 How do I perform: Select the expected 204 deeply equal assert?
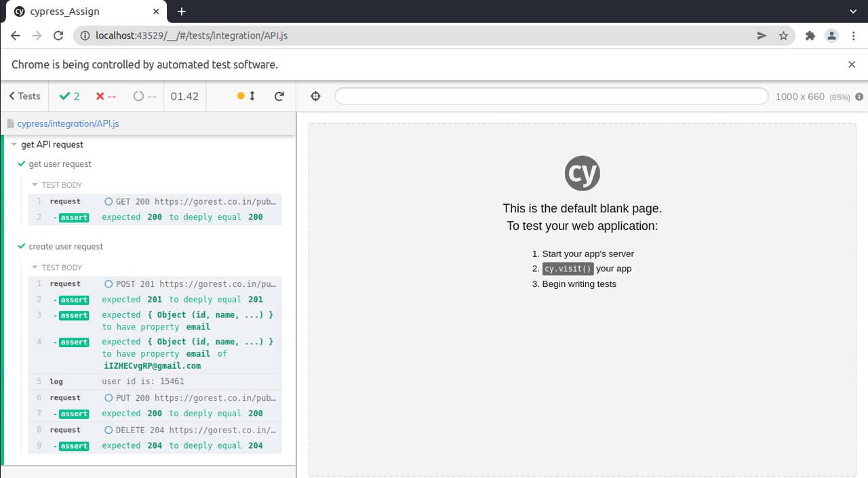(155, 445)
